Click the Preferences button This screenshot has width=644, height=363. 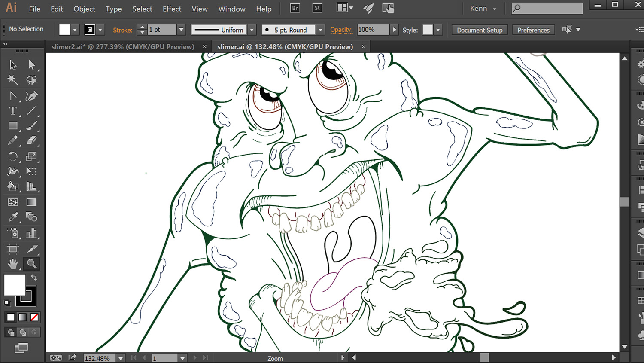533,30
